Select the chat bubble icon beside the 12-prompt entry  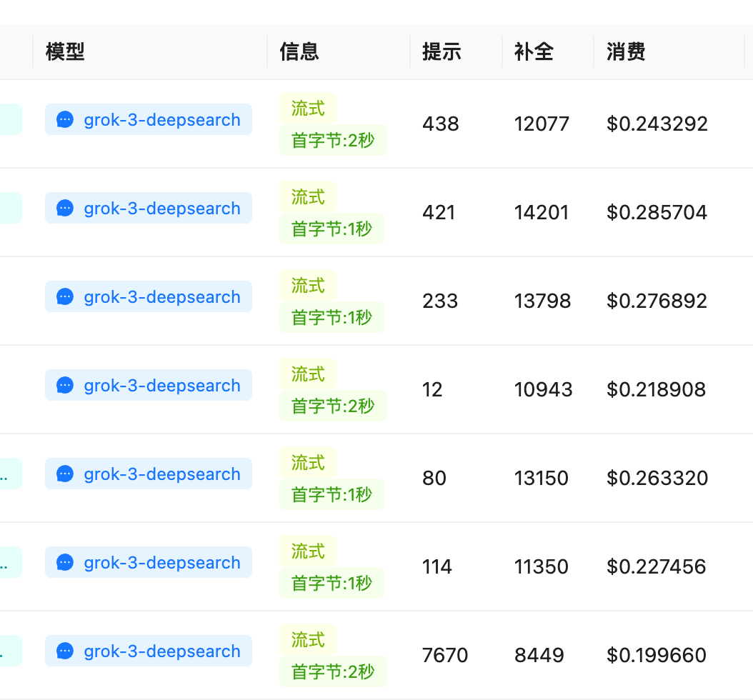64,385
